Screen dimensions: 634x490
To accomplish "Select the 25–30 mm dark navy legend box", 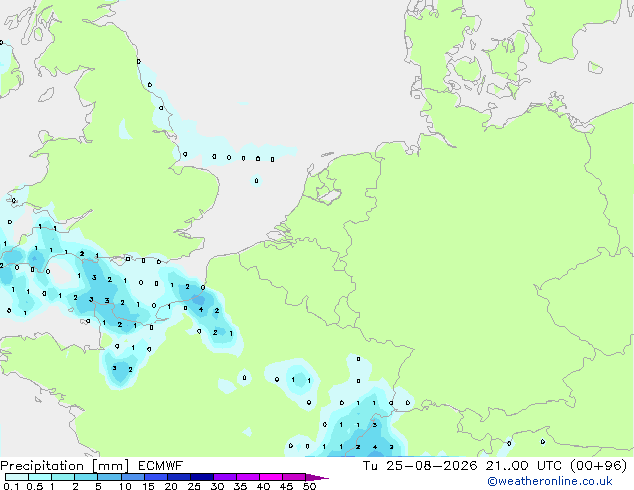I will pos(202,477).
